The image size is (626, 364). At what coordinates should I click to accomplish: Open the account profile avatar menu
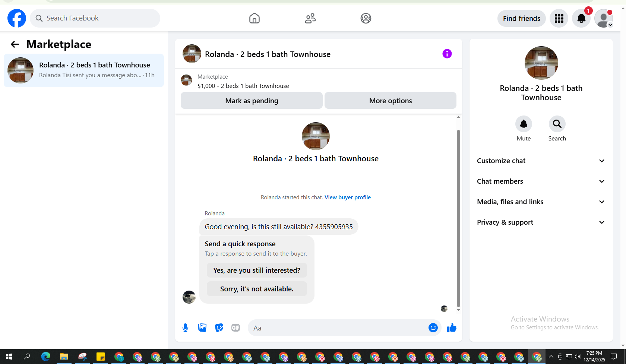point(604,18)
